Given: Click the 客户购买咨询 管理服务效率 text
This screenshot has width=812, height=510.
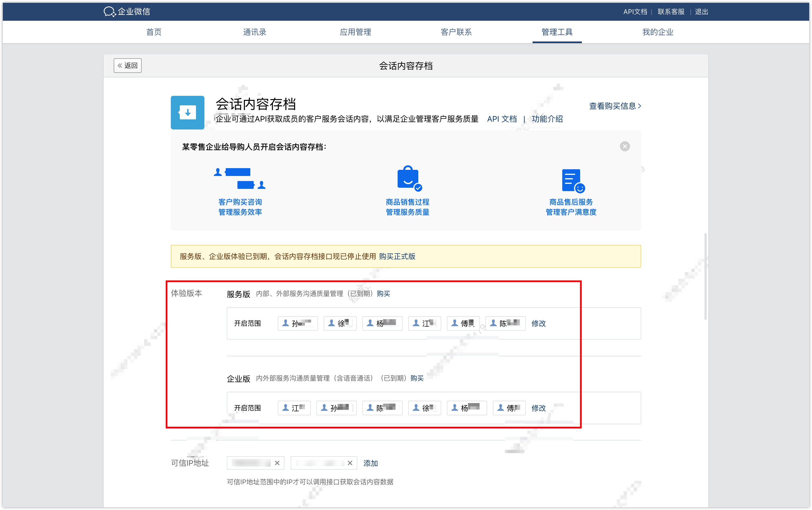Looking at the screenshot, I should [240, 207].
